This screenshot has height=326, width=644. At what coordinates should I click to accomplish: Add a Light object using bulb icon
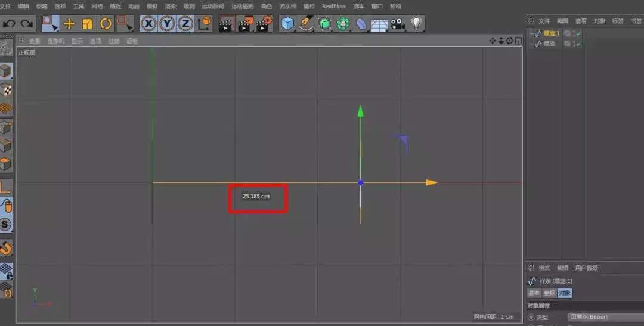[416, 24]
